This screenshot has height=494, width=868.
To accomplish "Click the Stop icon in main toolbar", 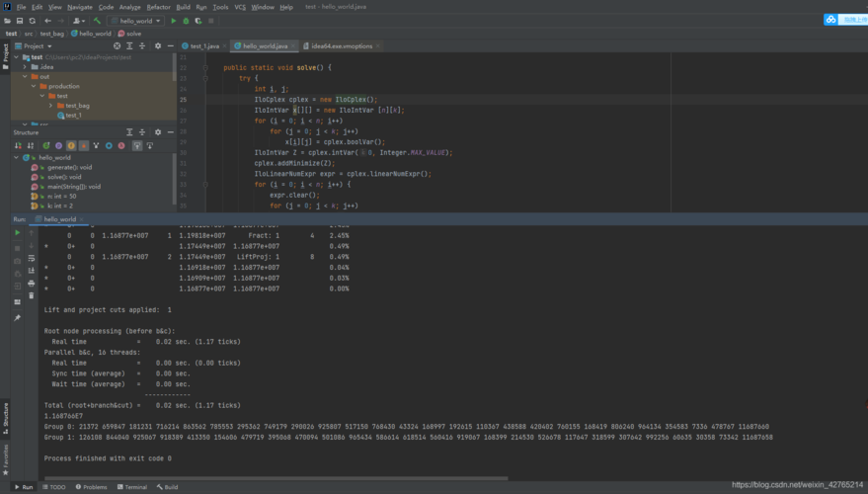I will [x=211, y=21].
